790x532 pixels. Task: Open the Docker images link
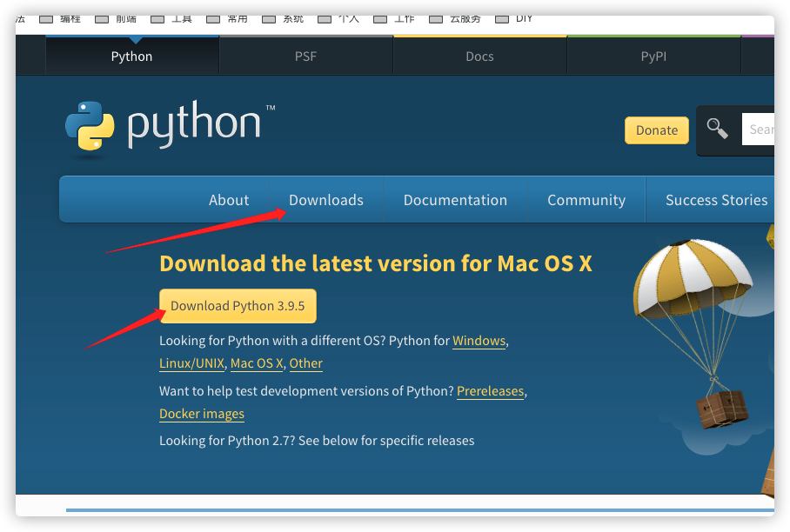(x=202, y=414)
